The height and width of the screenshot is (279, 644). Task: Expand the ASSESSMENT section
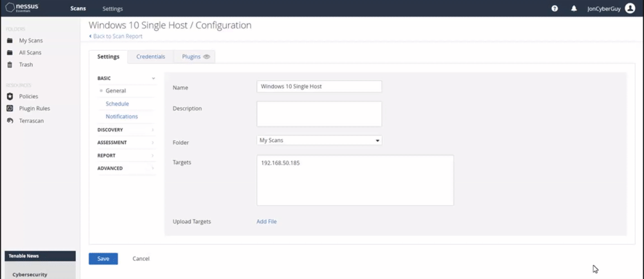pyautogui.click(x=126, y=143)
